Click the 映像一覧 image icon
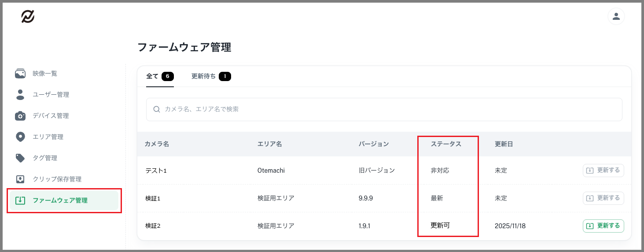 (20, 74)
